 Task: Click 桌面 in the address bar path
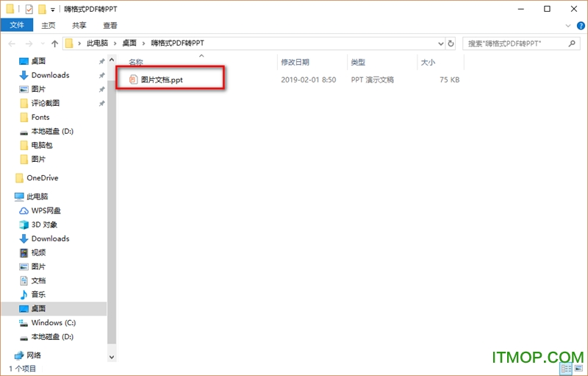(x=129, y=43)
